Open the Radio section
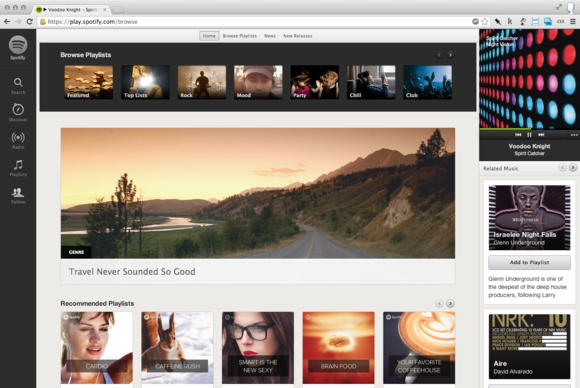The width and height of the screenshot is (580, 388). coord(18,141)
